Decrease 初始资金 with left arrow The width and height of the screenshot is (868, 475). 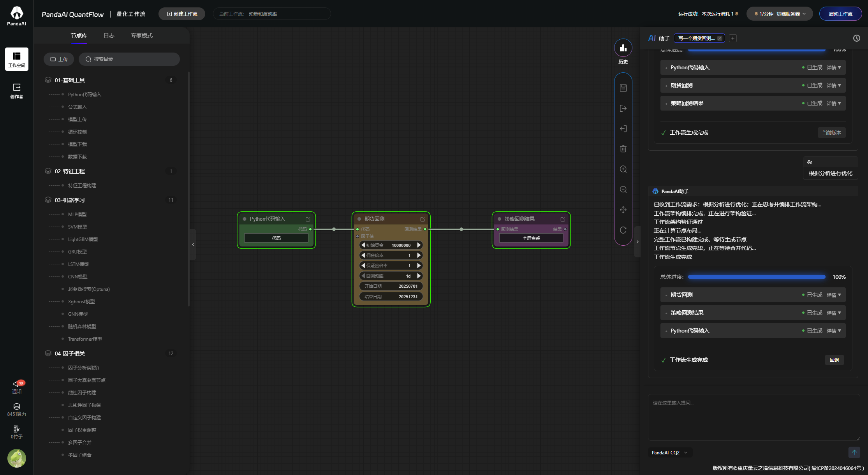pyautogui.click(x=363, y=245)
